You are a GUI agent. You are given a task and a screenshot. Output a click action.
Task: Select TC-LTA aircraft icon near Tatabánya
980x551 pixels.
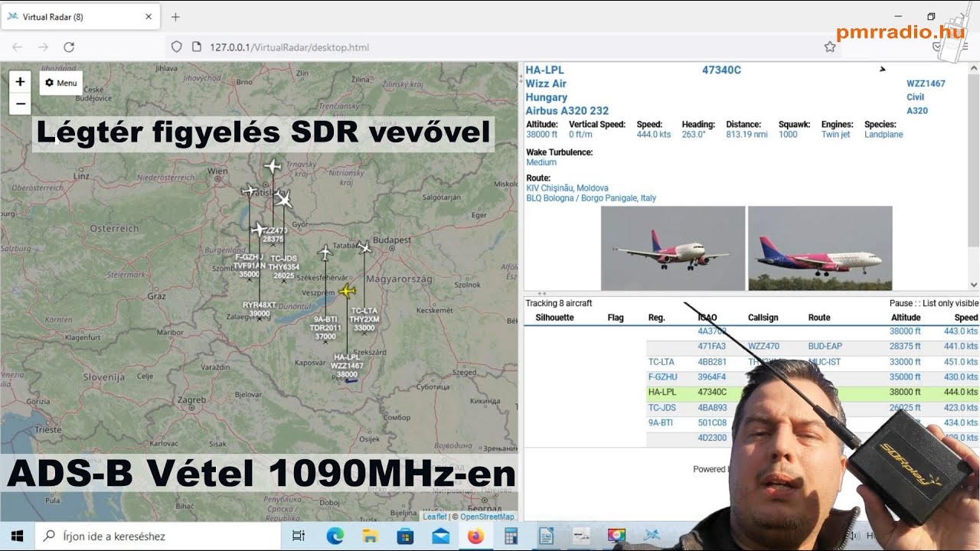(364, 246)
